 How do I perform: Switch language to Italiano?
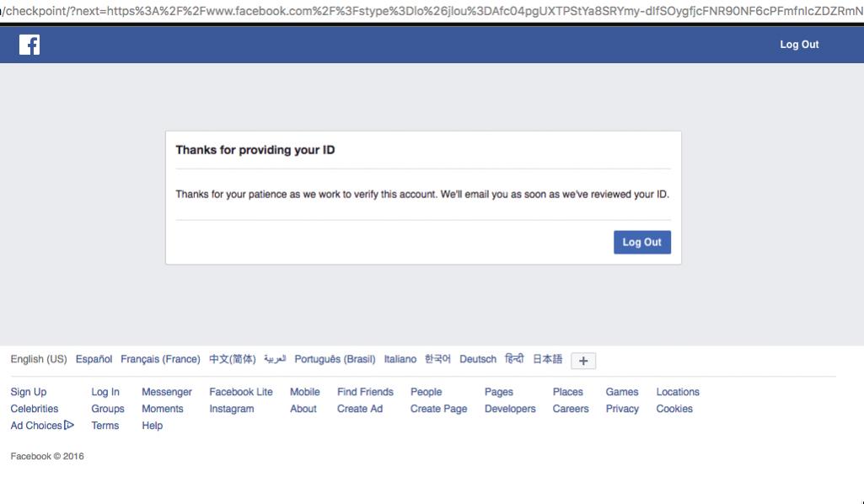click(x=400, y=359)
